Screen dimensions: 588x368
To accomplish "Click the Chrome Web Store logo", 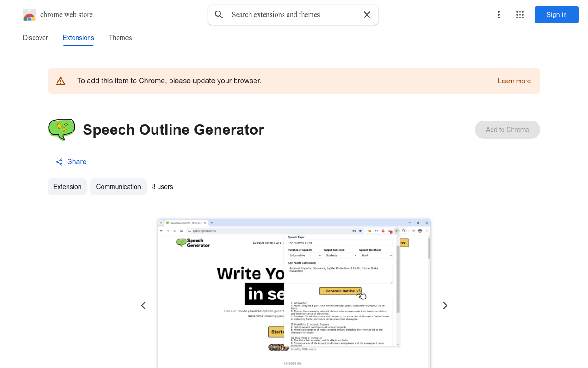I will (29, 15).
